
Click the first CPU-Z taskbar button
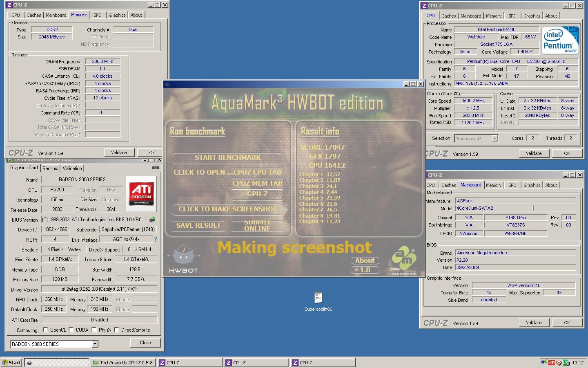coord(190,362)
